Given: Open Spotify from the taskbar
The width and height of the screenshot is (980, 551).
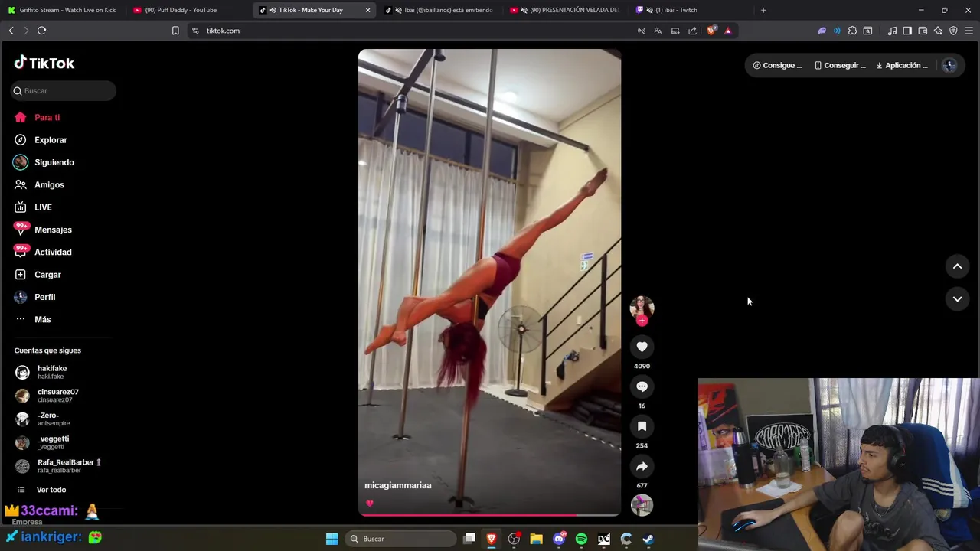Looking at the screenshot, I should click(x=581, y=539).
